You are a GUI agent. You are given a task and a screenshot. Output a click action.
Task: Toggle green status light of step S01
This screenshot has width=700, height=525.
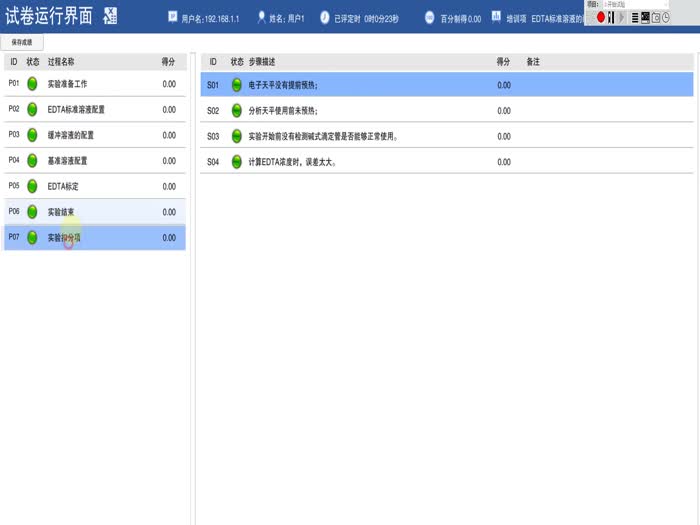(237, 85)
